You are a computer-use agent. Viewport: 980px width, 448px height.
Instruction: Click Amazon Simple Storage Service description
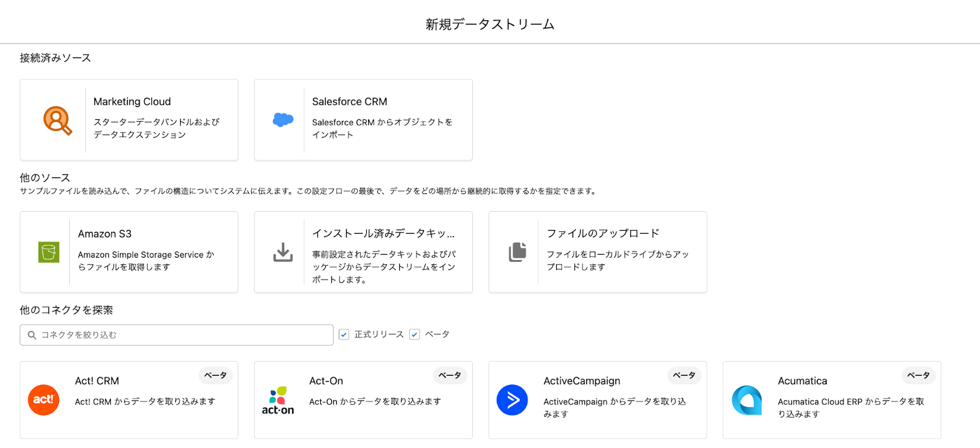(x=146, y=261)
